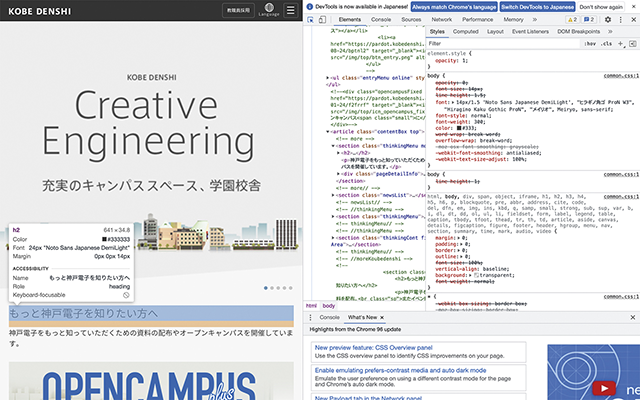Show more Styles pane tabs chevron

pyautogui.click(x=610, y=31)
